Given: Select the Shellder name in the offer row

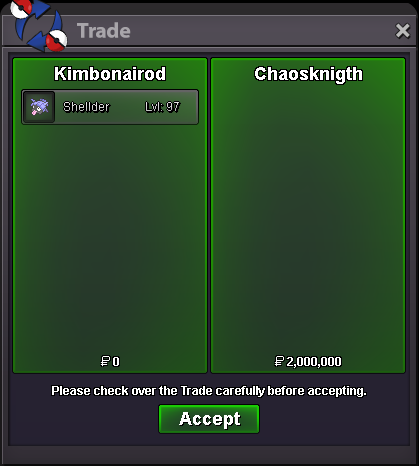Looking at the screenshot, I should pos(86,107).
